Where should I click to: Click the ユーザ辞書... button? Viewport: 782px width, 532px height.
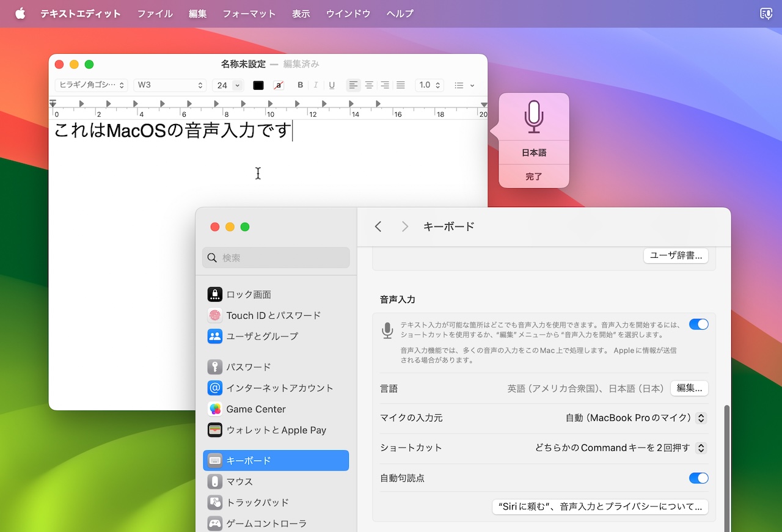coord(676,255)
